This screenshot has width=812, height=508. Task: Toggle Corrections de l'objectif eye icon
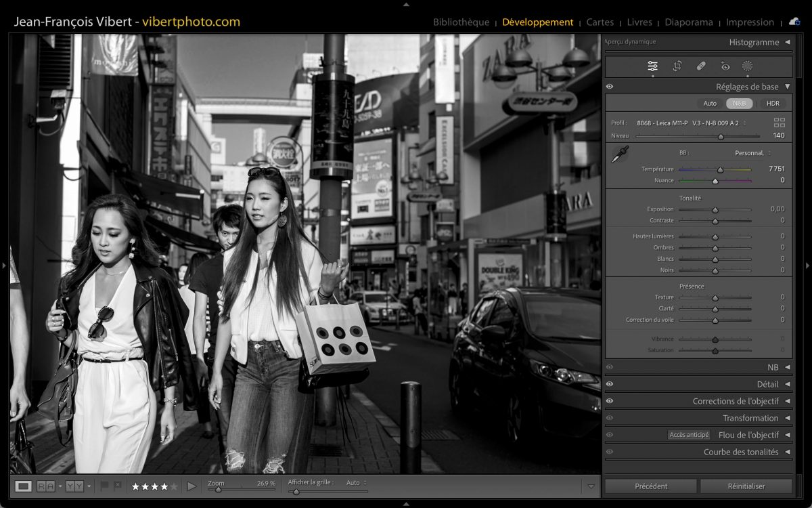(610, 401)
